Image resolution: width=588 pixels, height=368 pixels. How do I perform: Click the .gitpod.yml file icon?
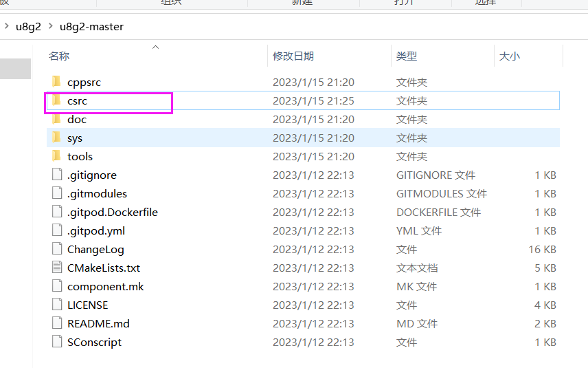point(57,230)
